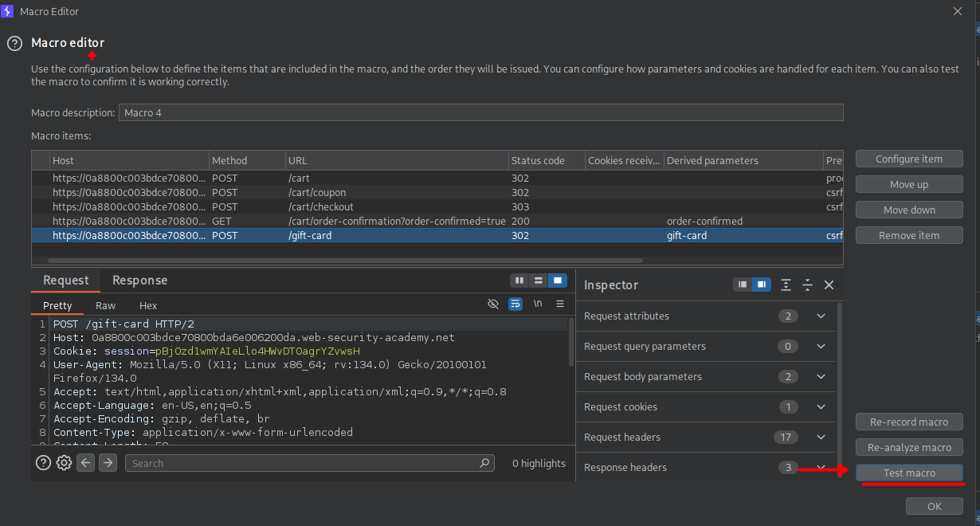
Task: Close the Inspector panel with X icon
Action: coord(829,285)
